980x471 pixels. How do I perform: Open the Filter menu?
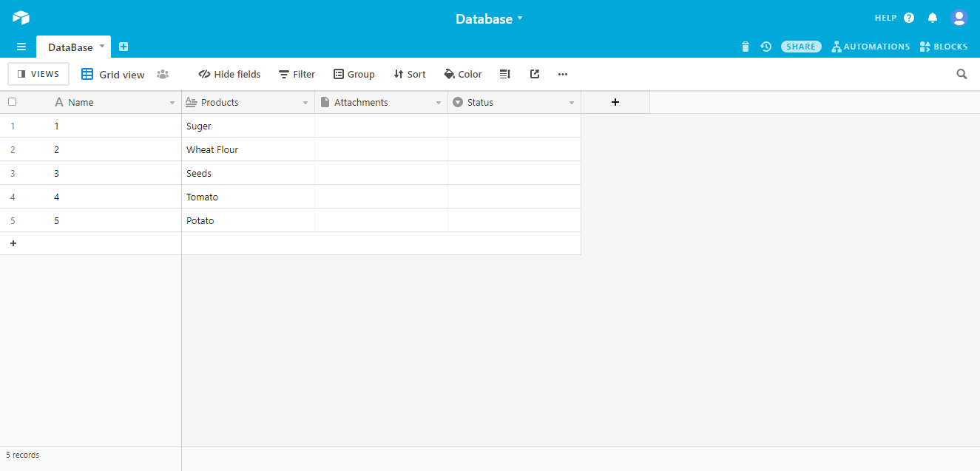[297, 74]
